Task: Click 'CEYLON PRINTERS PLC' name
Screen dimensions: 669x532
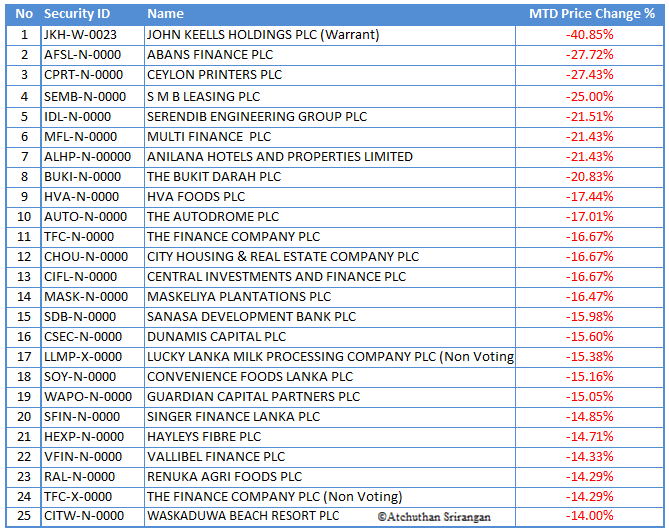Action: [214, 75]
